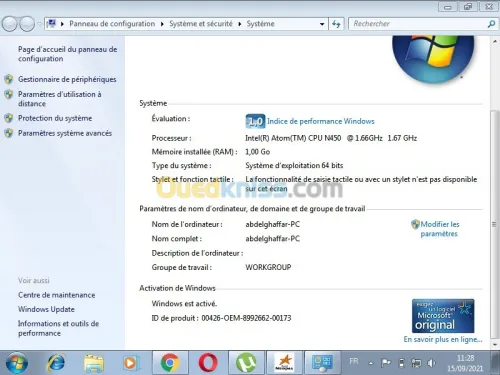
Task: Open the address bar history dropdown
Action: click(x=322, y=24)
